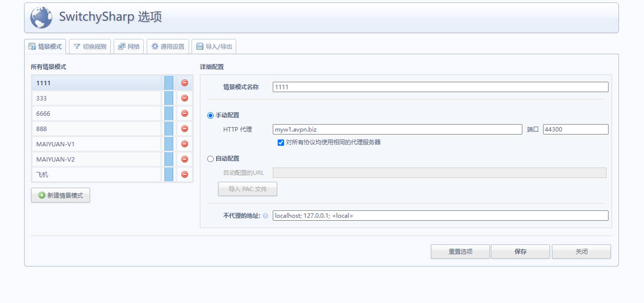
Task: Open the color swatch for profile 888
Action: [x=169, y=129]
